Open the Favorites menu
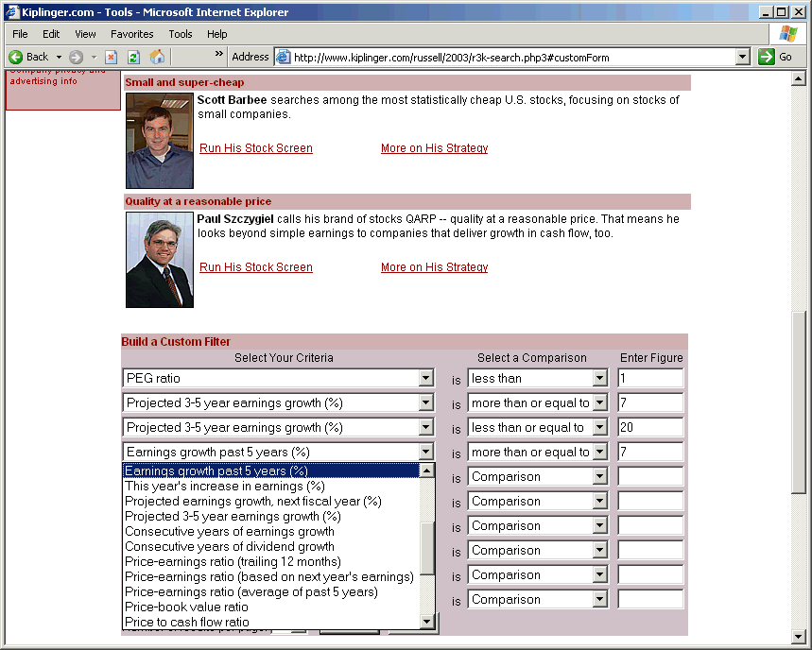This screenshot has height=650, width=812. coord(131,34)
